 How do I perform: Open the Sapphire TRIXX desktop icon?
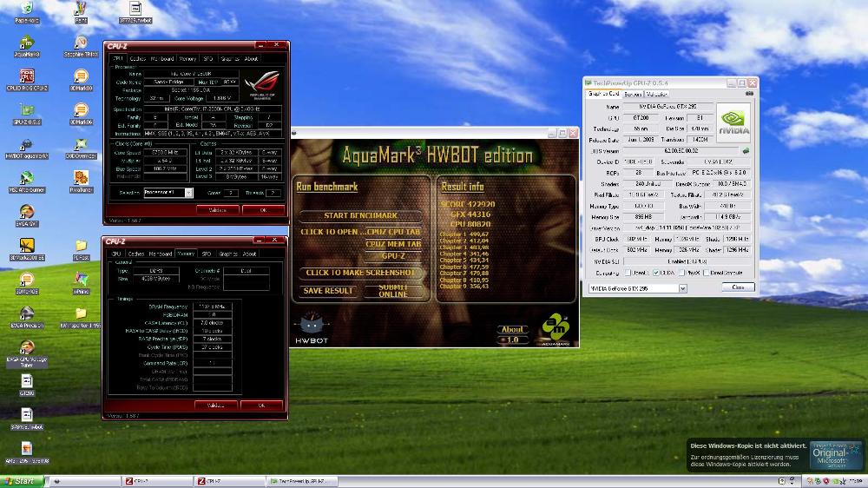[x=81, y=45]
